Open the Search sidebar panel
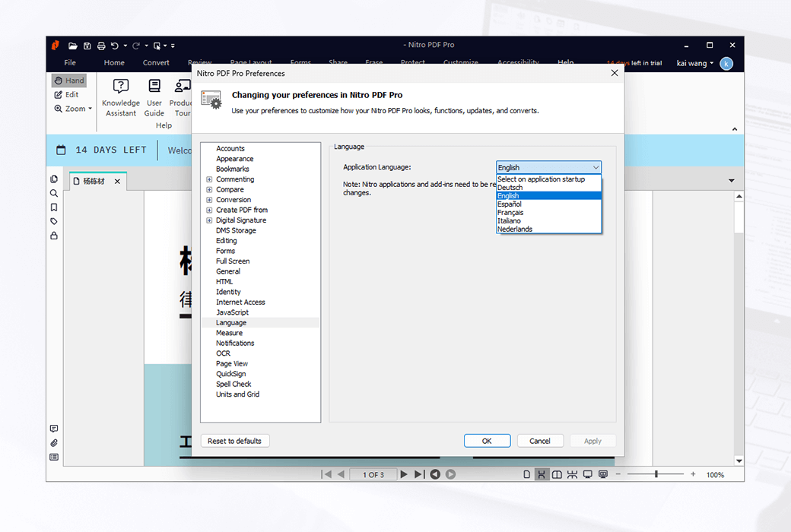Viewport: 791px width, 532px height. click(54, 193)
